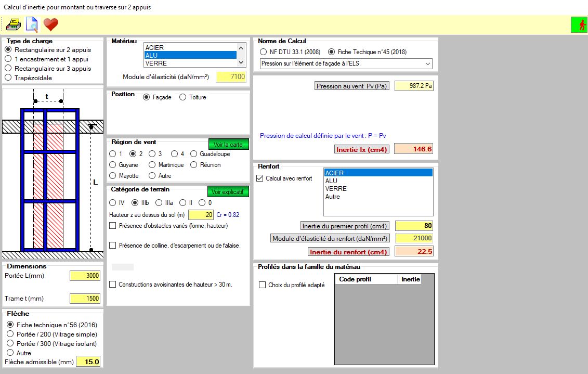Select ACIER in the Matériau list

point(190,47)
